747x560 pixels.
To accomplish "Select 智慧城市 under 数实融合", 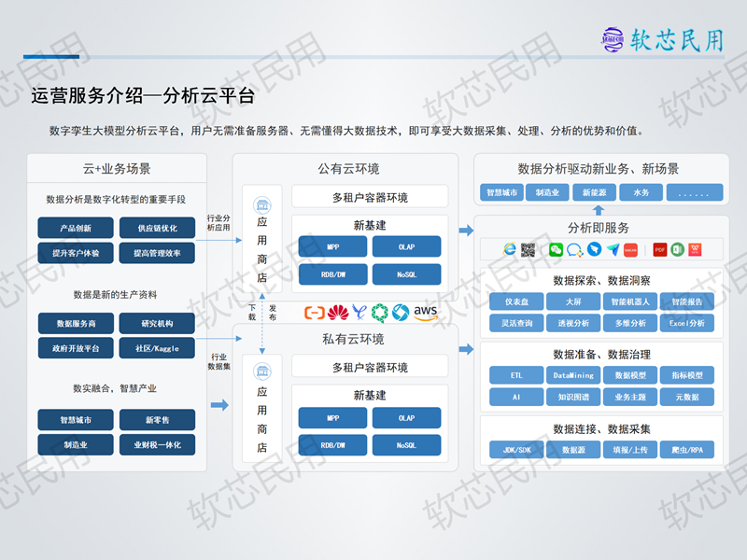I will pyautogui.click(x=76, y=419).
